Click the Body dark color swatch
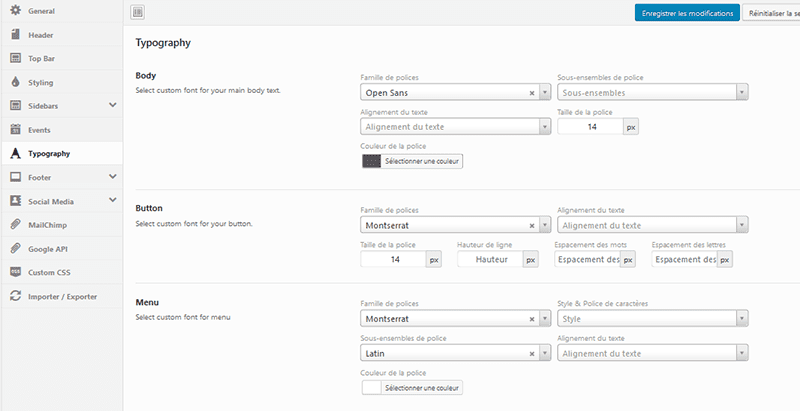The image size is (800, 411). coord(371,161)
